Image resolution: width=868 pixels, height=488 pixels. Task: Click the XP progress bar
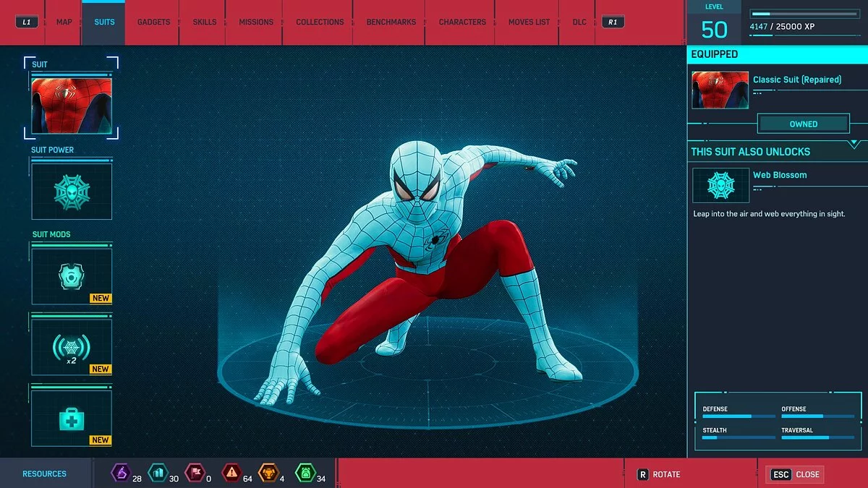[804, 12]
